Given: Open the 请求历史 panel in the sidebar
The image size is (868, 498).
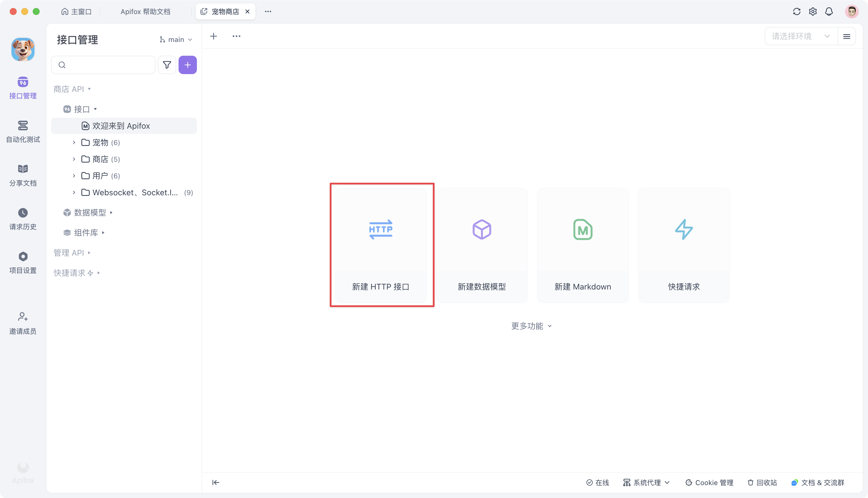Looking at the screenshot, I should click(23, 218).
